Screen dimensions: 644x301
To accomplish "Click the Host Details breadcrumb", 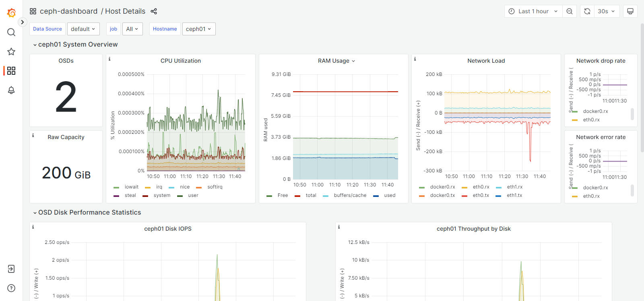I will (125, 11).
